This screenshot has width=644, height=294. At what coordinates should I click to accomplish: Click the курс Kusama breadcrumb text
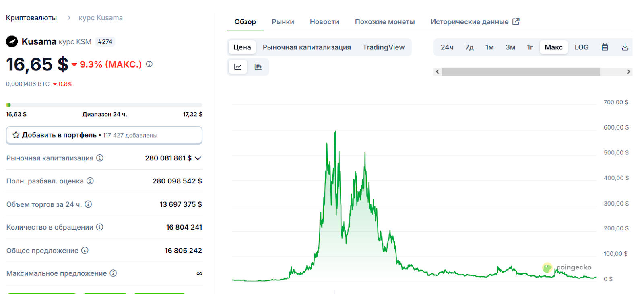(x=101, y=18)
